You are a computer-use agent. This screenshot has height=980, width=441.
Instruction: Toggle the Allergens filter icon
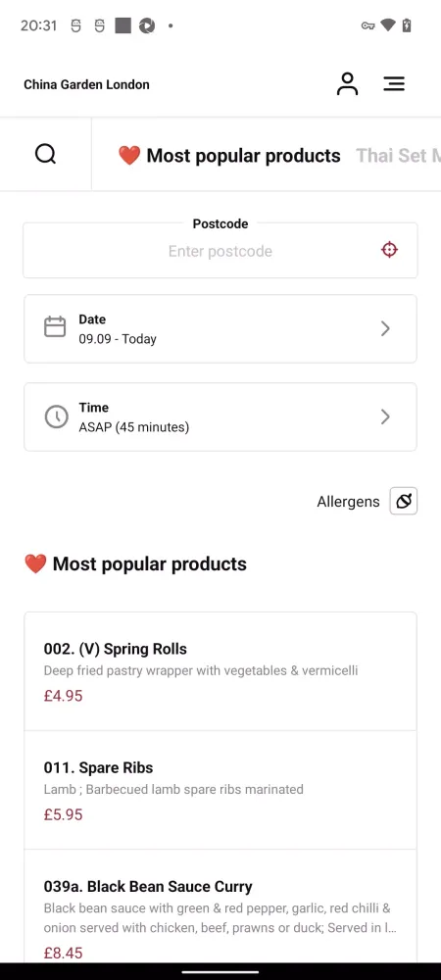pos(404,501)
